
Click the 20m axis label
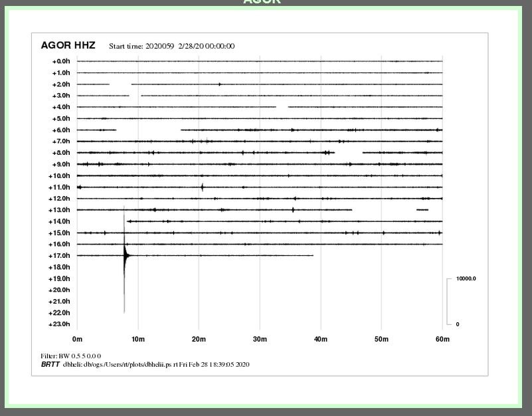pyautogui.click(x=199, y=340)
